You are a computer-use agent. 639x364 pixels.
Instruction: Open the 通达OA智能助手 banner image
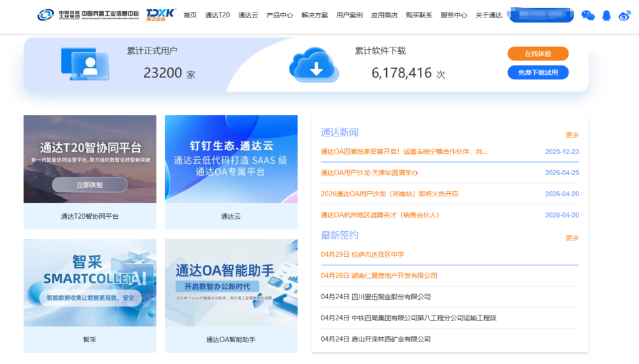[231, 282]
